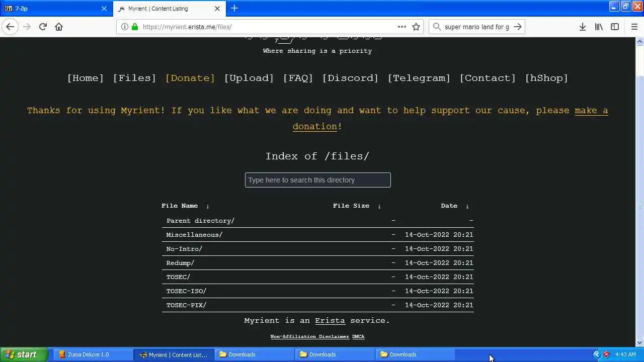644x362 pixels.
Task: Click the browser forward arrow
Action: tap(27, 27)
